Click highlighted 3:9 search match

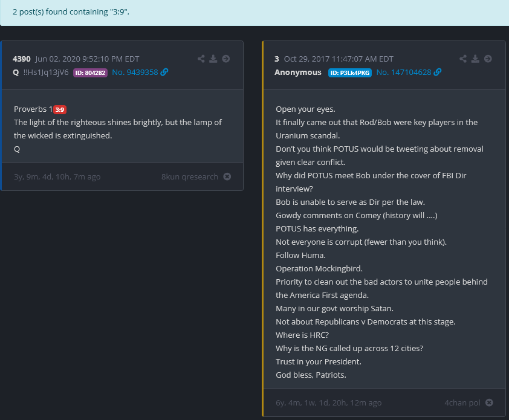pos(60,109)
